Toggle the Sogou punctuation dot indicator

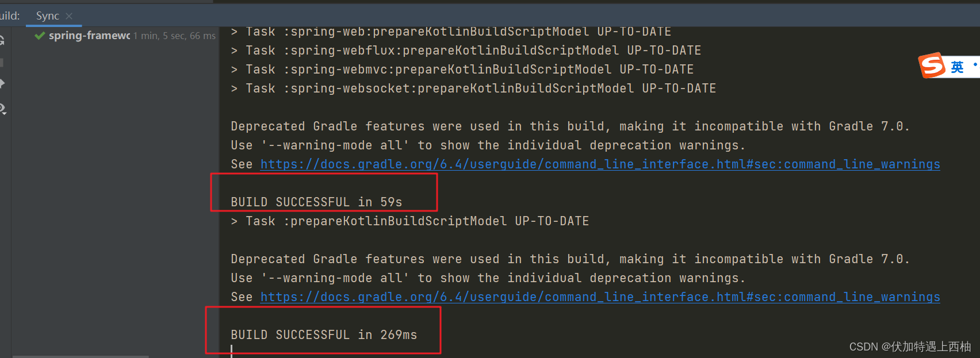(975, 64)
